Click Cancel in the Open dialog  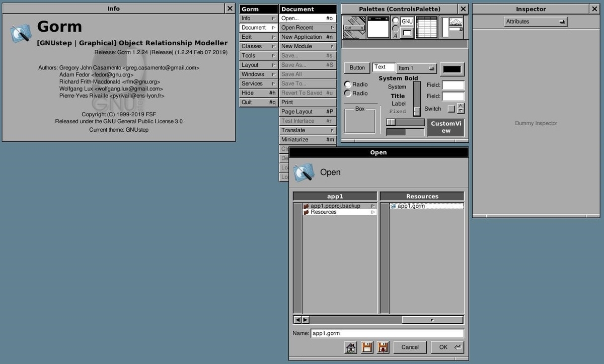point(410,347)
